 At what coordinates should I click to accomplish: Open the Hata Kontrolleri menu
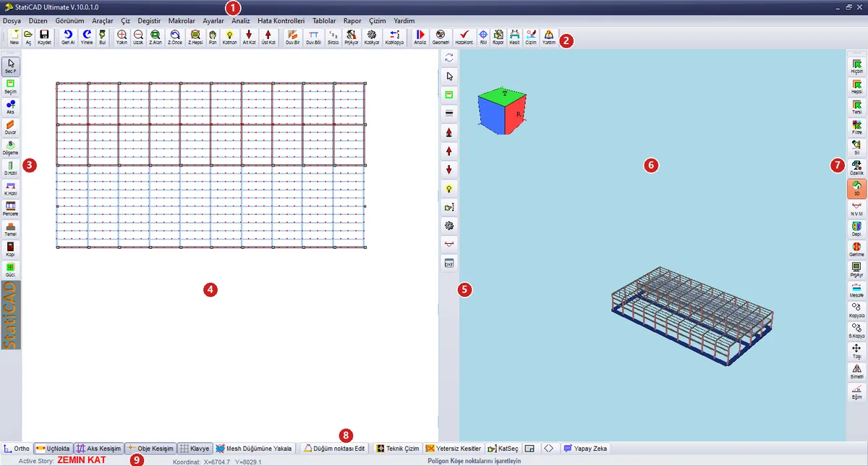point(281,21)
